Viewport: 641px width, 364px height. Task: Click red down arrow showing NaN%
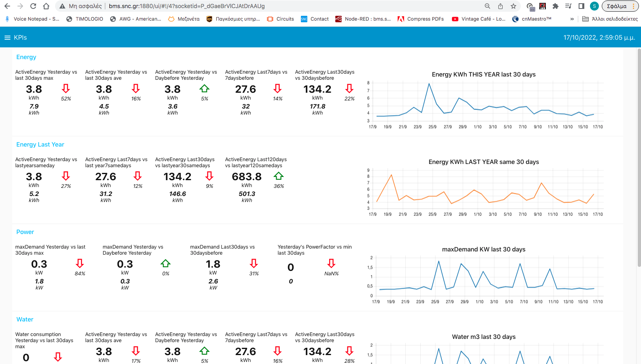331,263
